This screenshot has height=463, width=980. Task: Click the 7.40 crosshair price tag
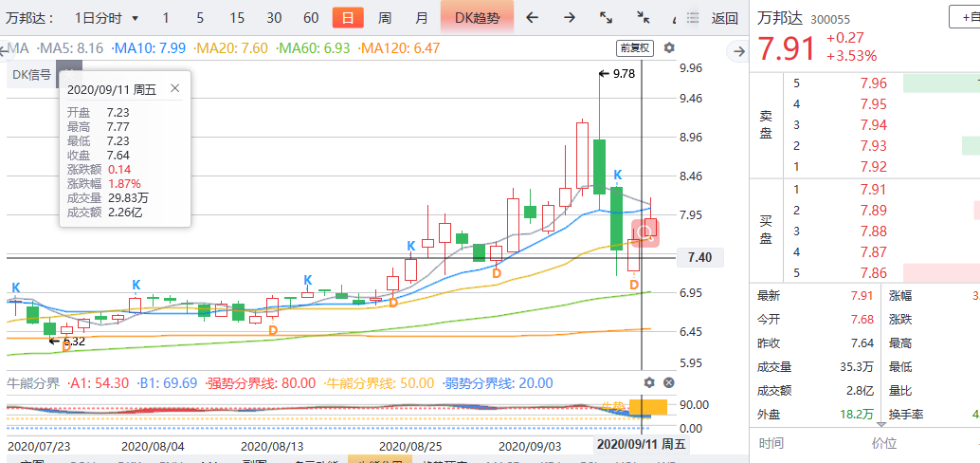(x=699, y=257)
